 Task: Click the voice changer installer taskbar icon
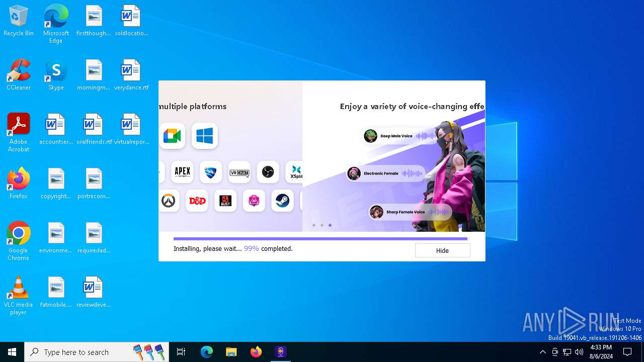click(x=281, y=352)
